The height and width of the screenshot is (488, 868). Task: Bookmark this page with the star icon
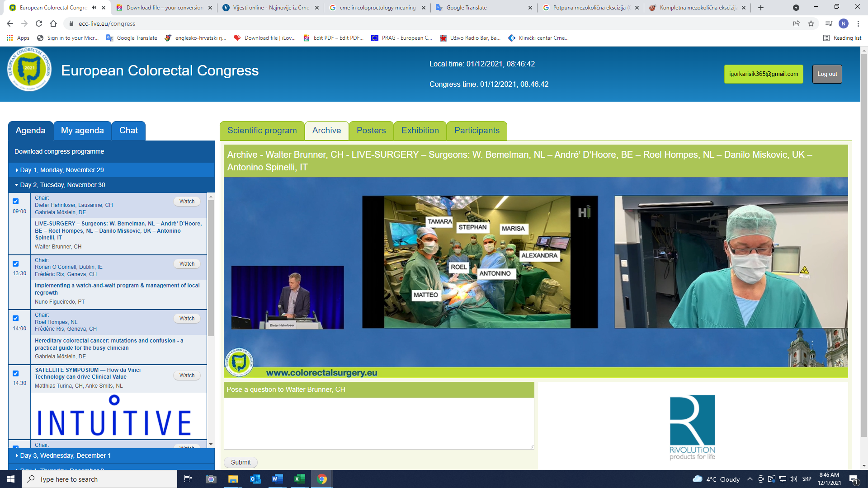(x=811, y=23)
